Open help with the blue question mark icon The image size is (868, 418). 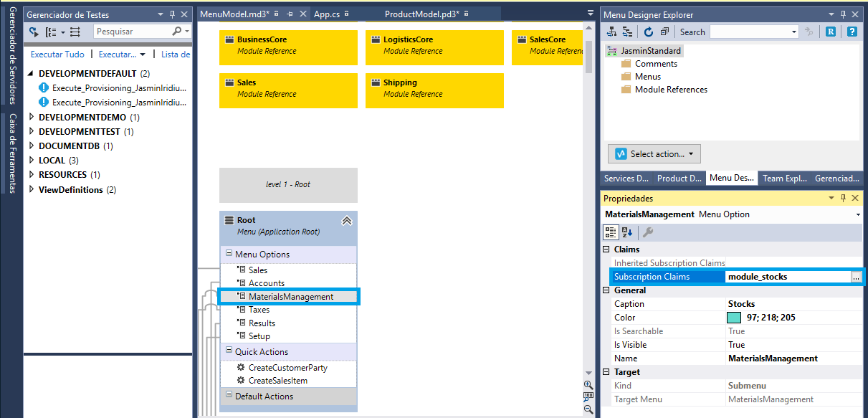[x=852, y=32]
